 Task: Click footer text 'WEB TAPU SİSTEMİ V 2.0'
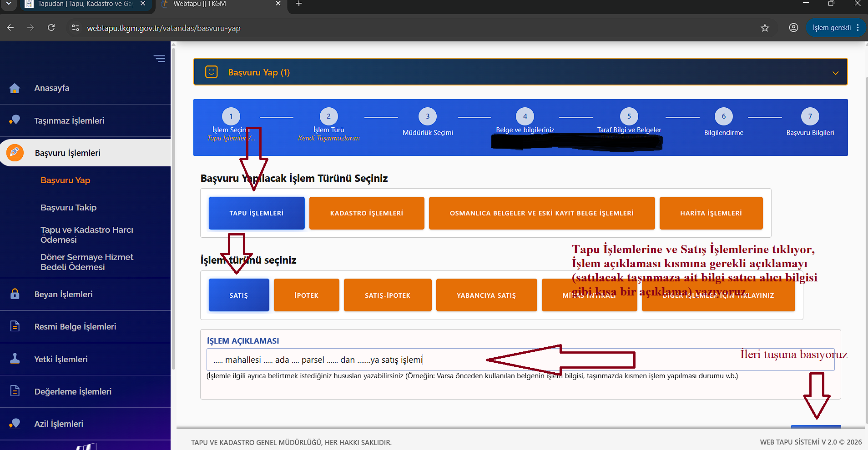point(798,442)
